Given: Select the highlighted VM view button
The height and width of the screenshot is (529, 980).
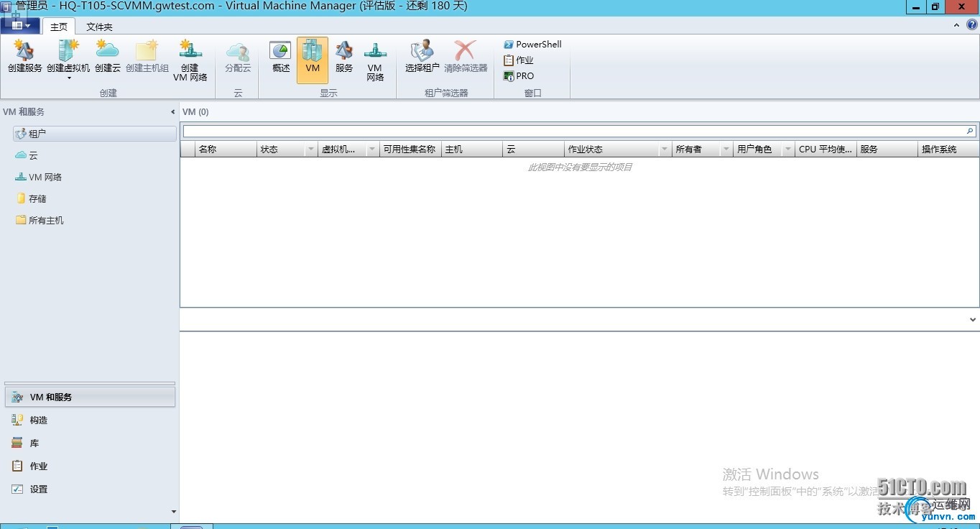Looking at the screenshot, I should (x=313, y=60).
